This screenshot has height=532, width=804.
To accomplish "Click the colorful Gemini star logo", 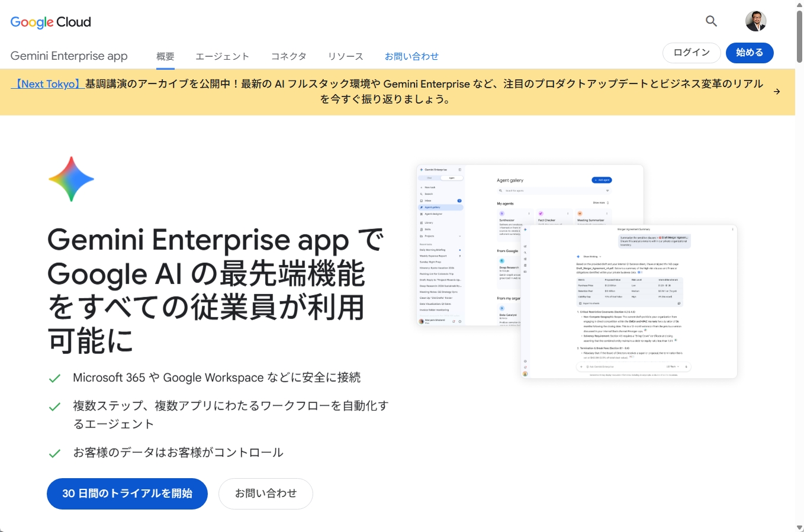I will [x=71, y=179].
